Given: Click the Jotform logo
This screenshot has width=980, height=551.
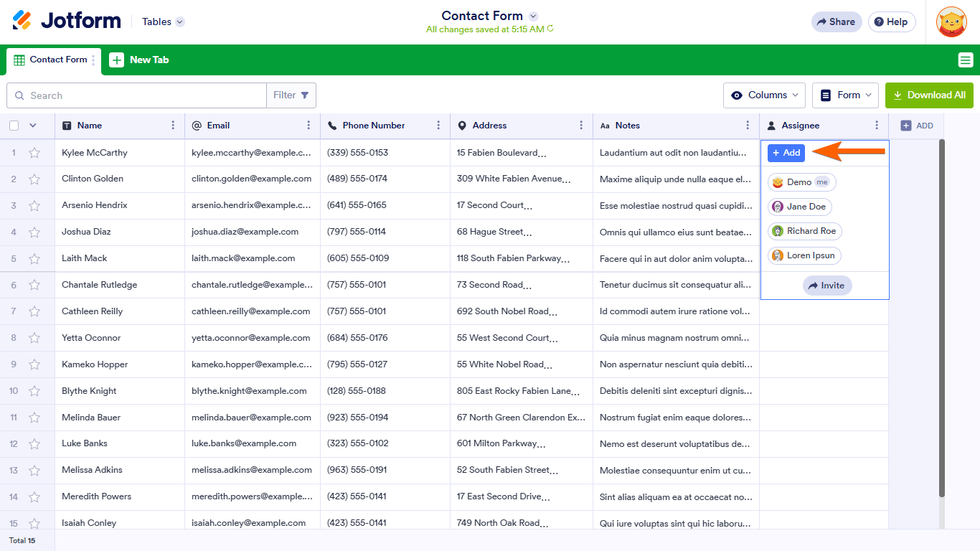Looking at the screenshot, I should pyautogui.click(x=67, y=21).
